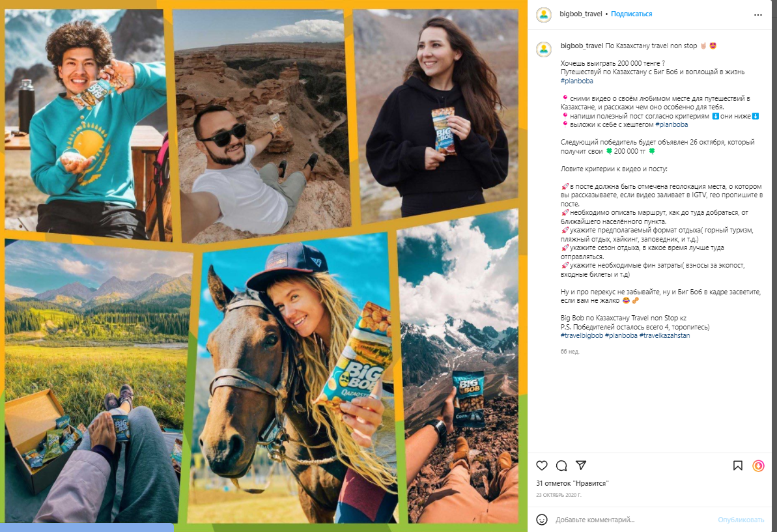This screenshot has height=532, width=777.
Task: Click the 23 октябрь 2020 post date
Action: coord(558,495)
